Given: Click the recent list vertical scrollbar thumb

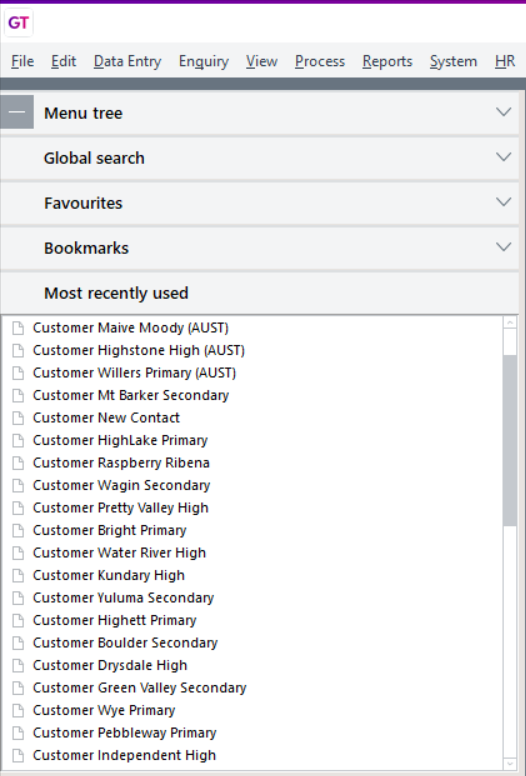Looking at the screenshot, I should tap(510, 440).
